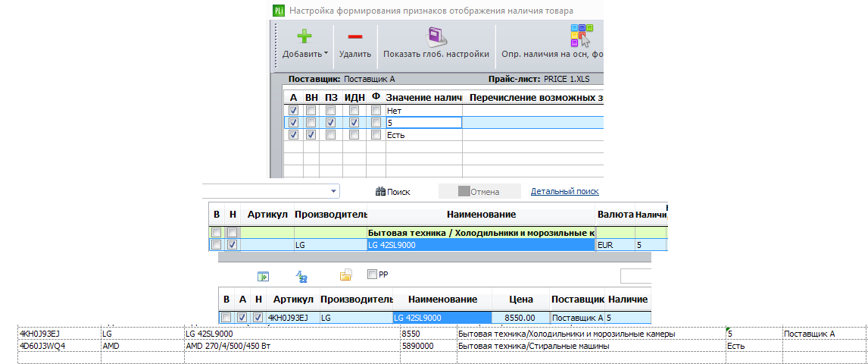868x364 pixels.
Task: Click the yellow folder copy icon
Action: tap(345, 275)
